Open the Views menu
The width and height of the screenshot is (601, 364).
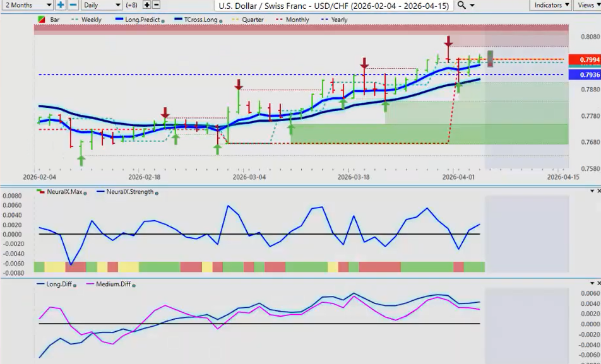(x=588, y=5)
